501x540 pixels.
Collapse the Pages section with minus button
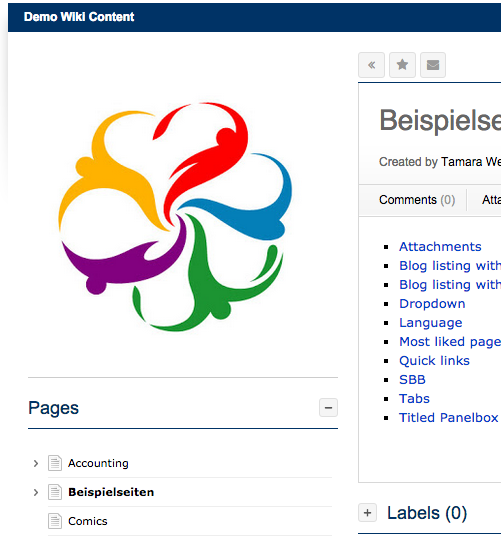328,408
